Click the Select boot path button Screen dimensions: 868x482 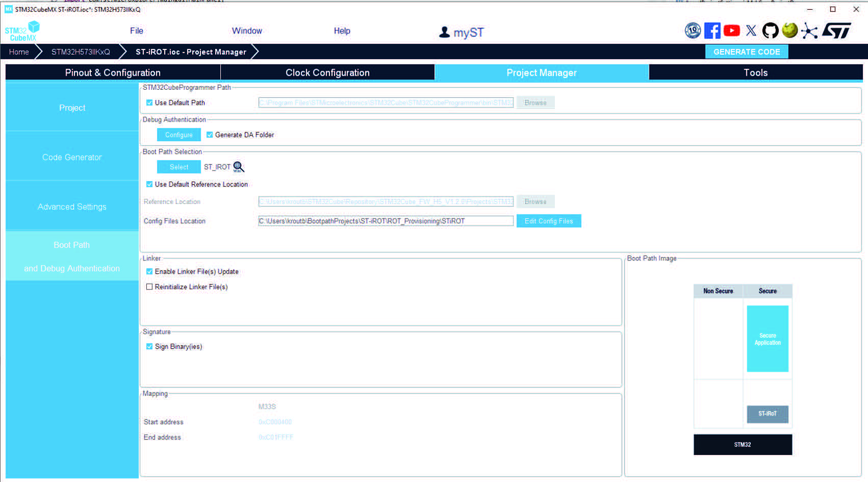(179, 167)
